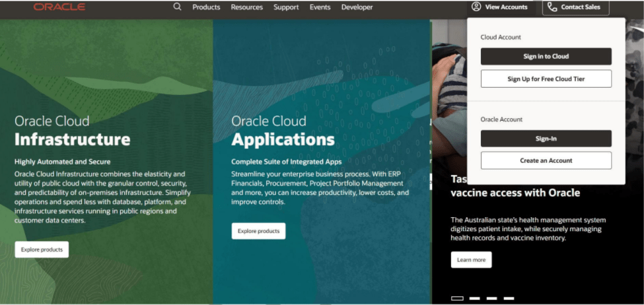Click Learn more on the vaccine story
The width and height of the screenshot is (644, 305).
471,259
